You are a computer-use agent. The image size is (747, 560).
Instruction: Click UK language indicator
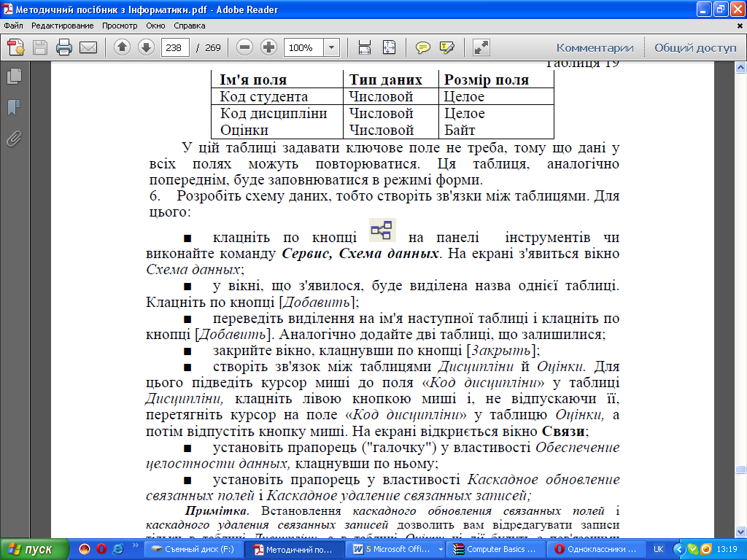point(659,550)
